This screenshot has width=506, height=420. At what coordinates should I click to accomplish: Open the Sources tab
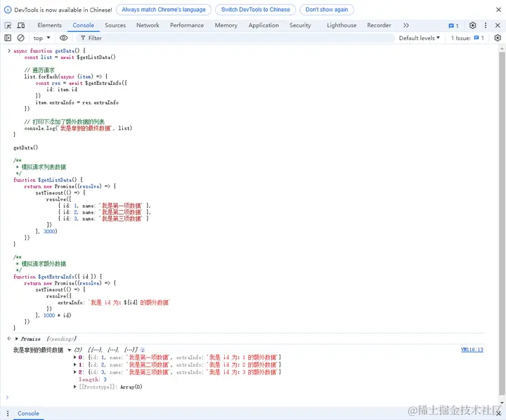coord(115,25)
